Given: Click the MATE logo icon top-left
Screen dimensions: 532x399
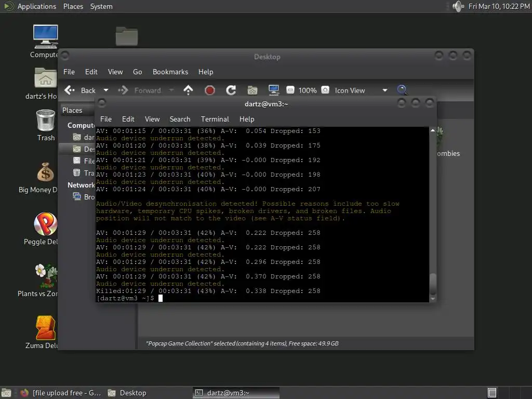Looking at the screenshot, I should [8, 6].
